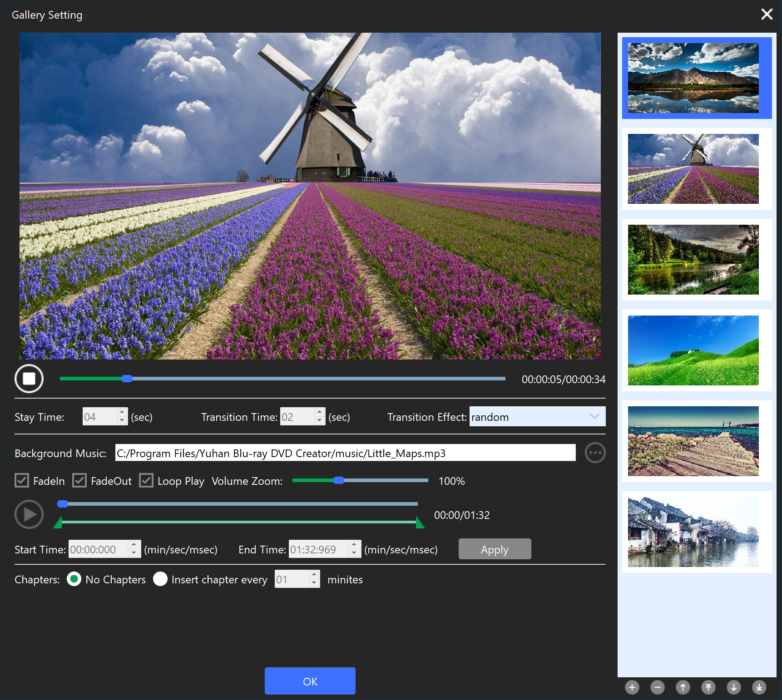Turn off Loop Play checkbox
The image size is (782, 700).
(146, 481)
